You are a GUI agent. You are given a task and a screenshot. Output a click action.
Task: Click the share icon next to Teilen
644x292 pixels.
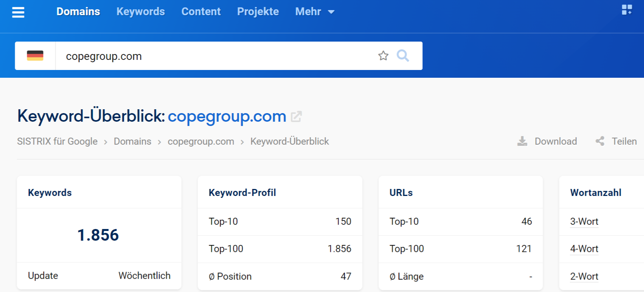(600, 141)
